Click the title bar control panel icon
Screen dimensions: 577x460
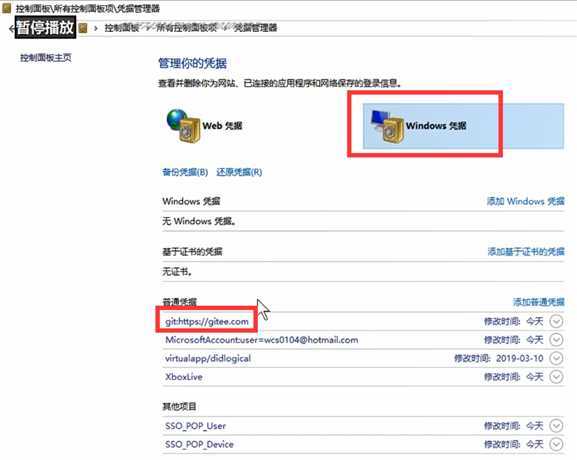pos(7,8)
